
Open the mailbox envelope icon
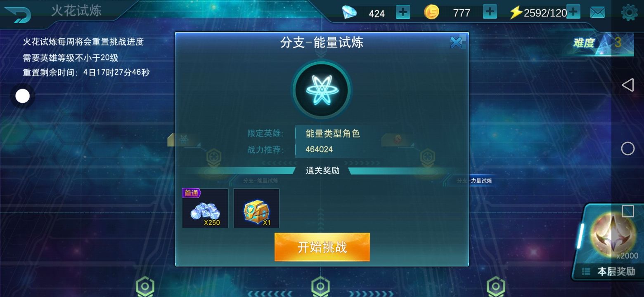(598, 13)
